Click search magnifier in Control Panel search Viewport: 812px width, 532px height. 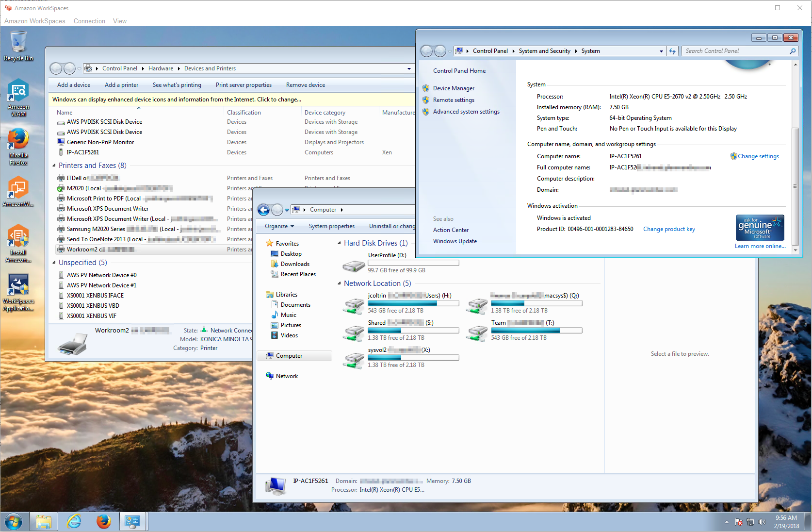tap(793, 51)
